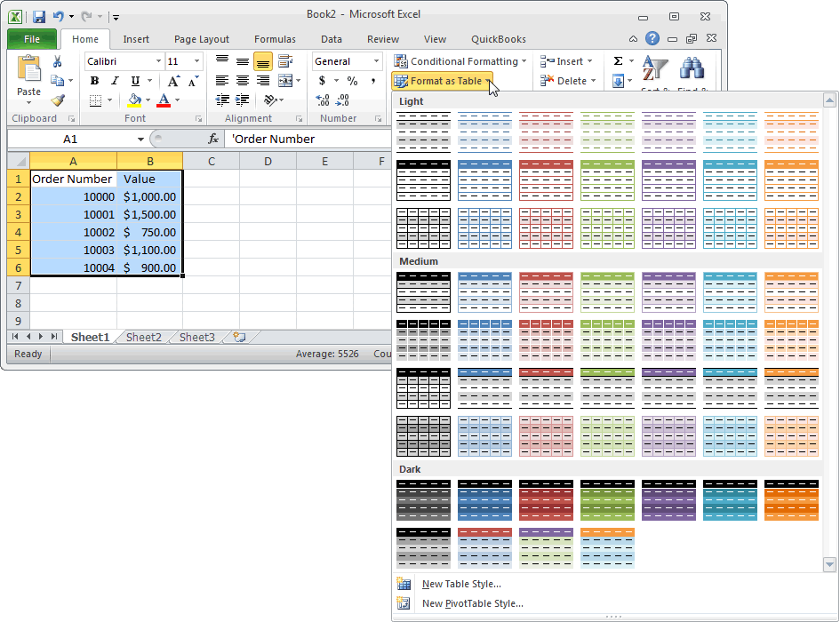Apply Comma Style format
The height and width of the screenshot is (622, 840).
tap(372, 81)
